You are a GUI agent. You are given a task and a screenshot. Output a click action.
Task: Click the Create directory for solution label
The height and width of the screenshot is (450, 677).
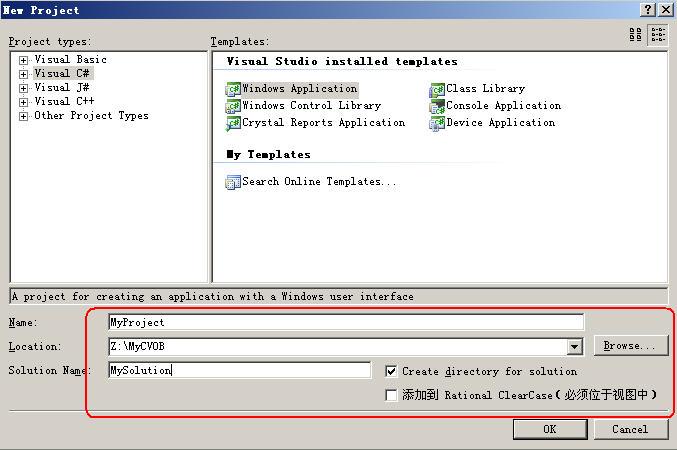pos(490,371)
